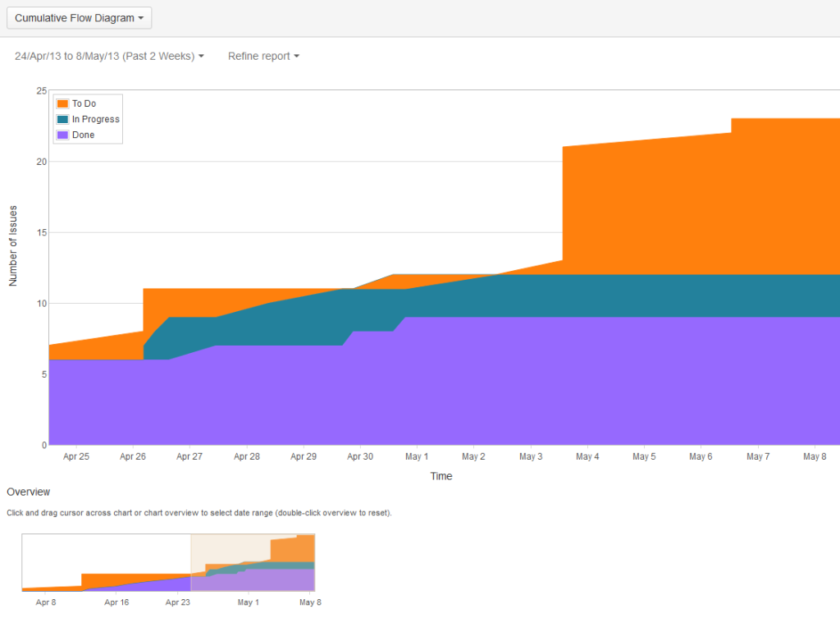Click the May 8 label on the main chart axis
Screen dimensions: 840x632
(814, 456)
